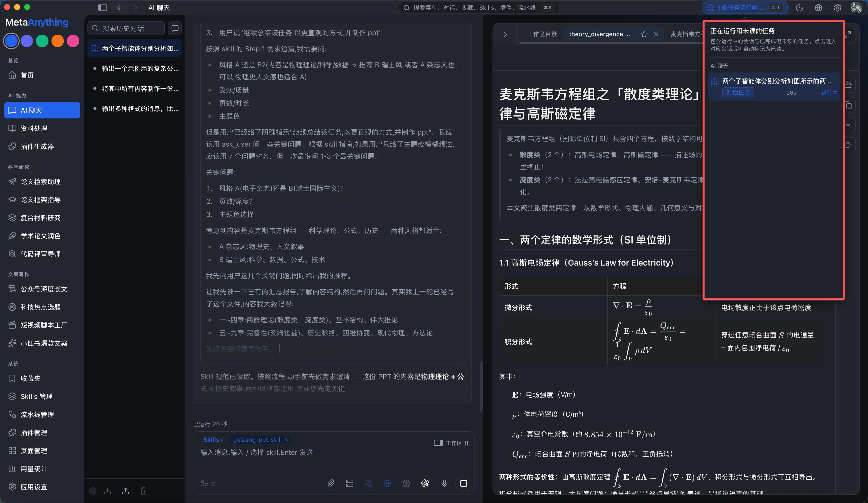Open the Skills+ selector
The width and height of the screenshot is (868, 503).
coord(213,440)
